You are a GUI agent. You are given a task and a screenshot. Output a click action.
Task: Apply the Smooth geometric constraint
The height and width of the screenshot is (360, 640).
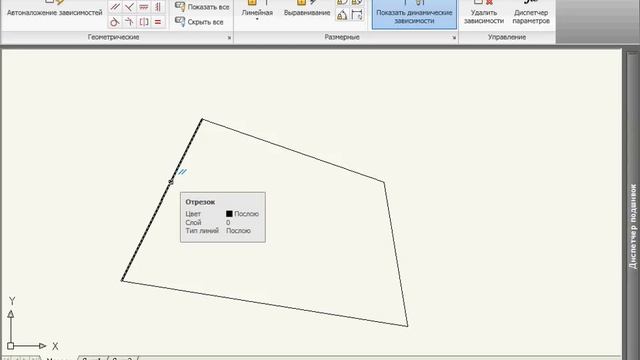pyautogui.click(x=129, y=22)
